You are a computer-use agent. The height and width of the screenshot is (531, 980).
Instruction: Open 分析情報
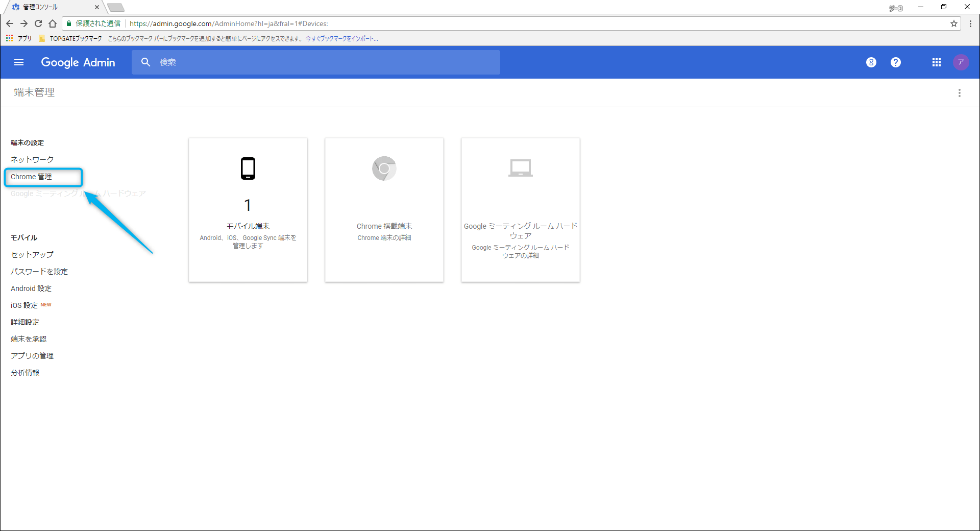tap(25, 373)
